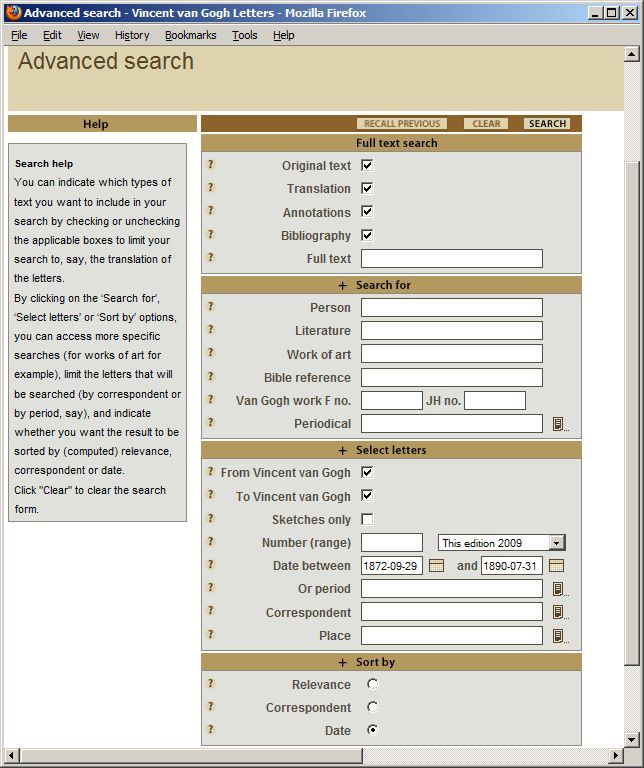Collapse the Select letters section header
The height and width of the screenshot is (768, 644).
(391, 450)
